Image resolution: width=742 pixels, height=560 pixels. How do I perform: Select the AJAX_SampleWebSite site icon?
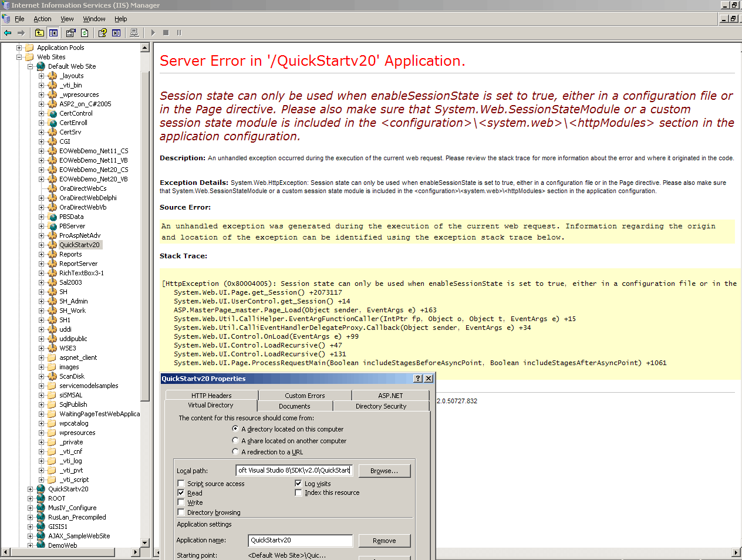(x=41, y=536)
